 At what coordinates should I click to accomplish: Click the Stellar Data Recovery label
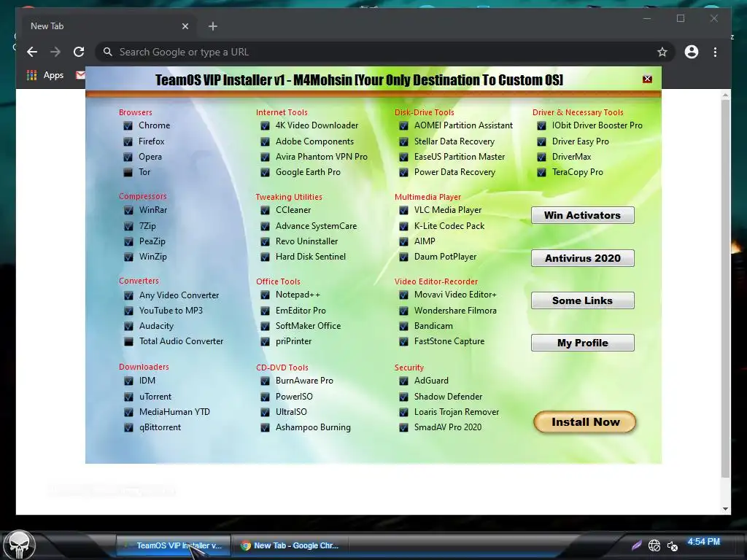point(454,141)
